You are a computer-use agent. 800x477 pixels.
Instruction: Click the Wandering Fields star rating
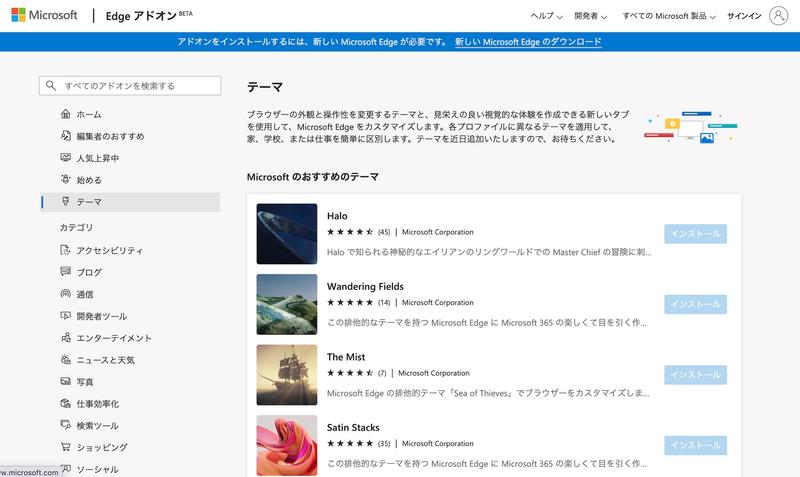(350, 302)
